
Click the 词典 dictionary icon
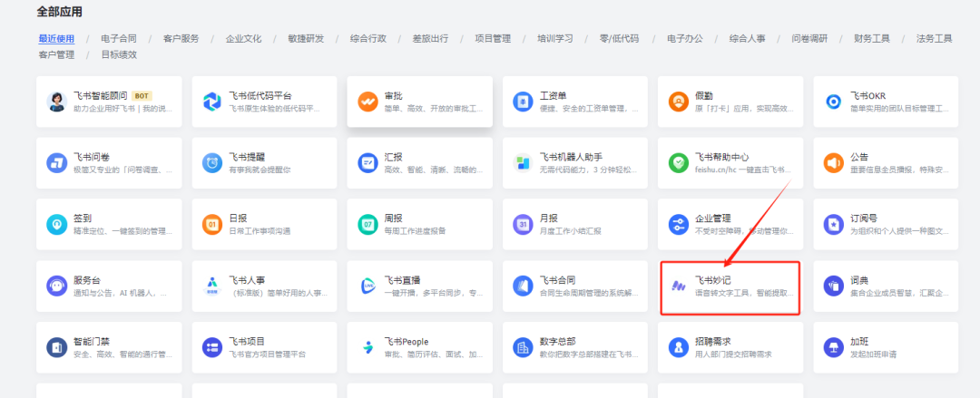coord(833,286)
